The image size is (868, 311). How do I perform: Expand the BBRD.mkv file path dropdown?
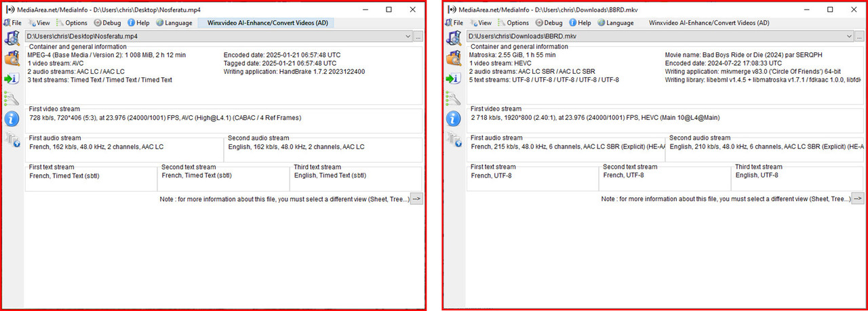tap(848, 36)
